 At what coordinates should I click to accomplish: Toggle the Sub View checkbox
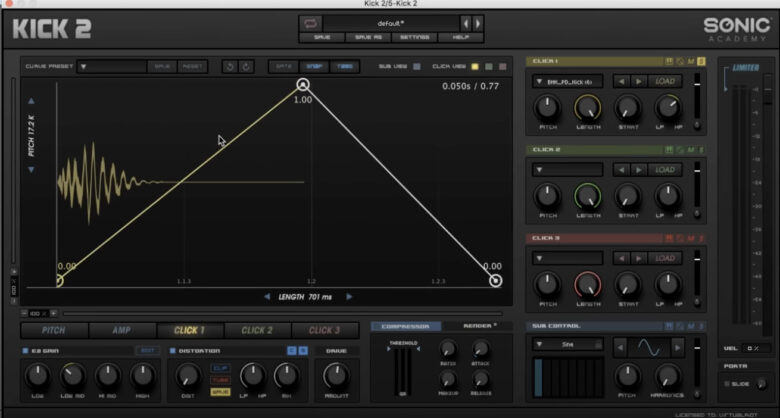click(x=417, y=66)
